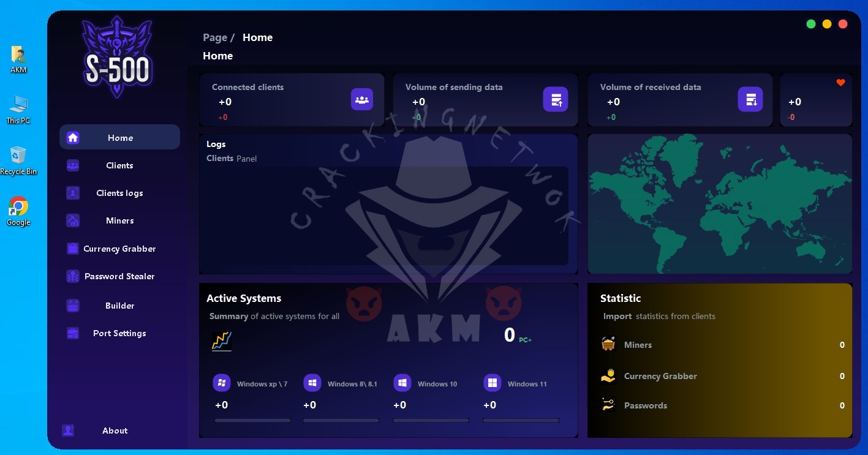This screenshot has width=868, height=455.
Task: Click the Builder sidebar icon
Action: coord(73,306)
